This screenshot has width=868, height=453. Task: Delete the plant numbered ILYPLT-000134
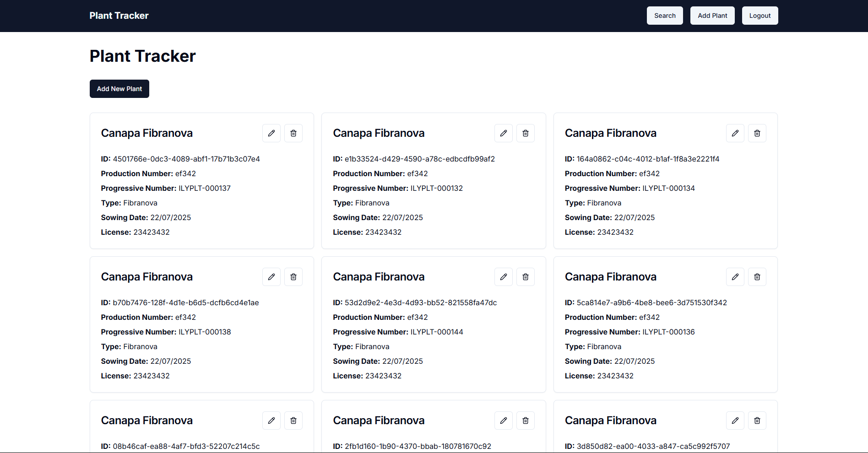tap(757, 133)
